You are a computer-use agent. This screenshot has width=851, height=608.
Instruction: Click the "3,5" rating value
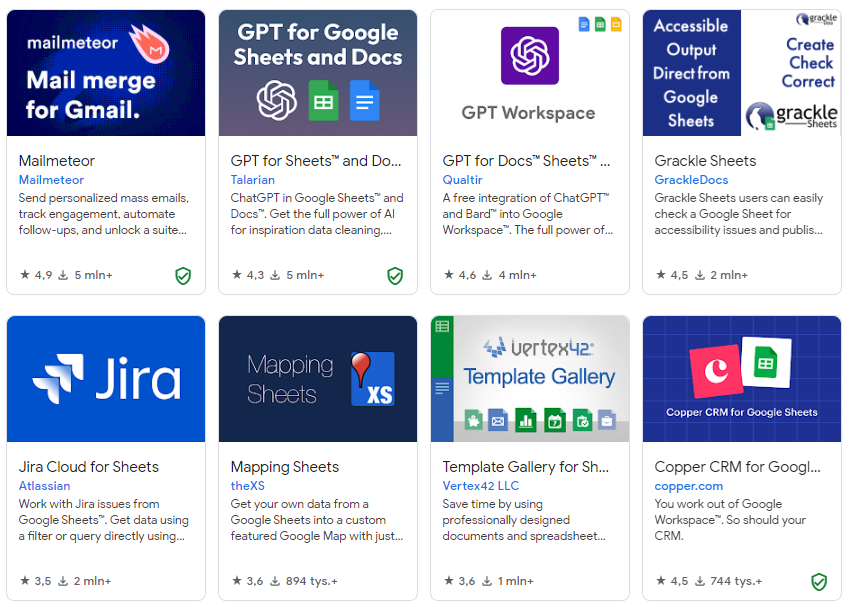(43, 581)
